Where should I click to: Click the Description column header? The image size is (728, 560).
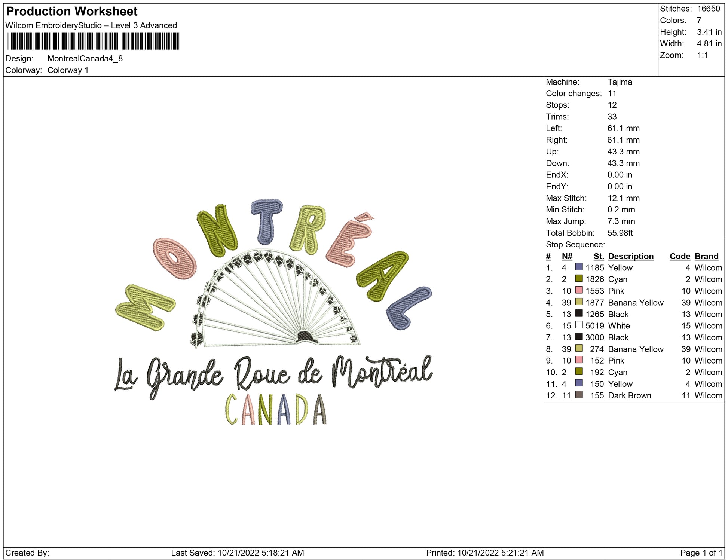631,256
